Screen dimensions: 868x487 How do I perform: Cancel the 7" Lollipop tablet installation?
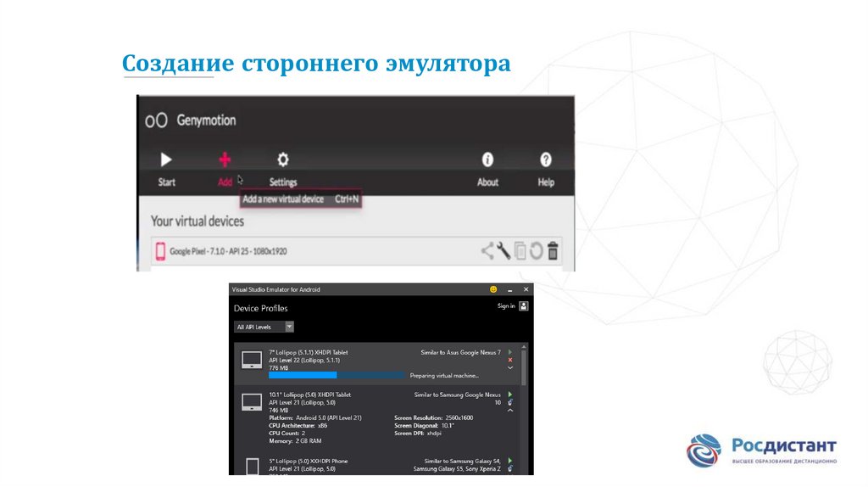509,360
